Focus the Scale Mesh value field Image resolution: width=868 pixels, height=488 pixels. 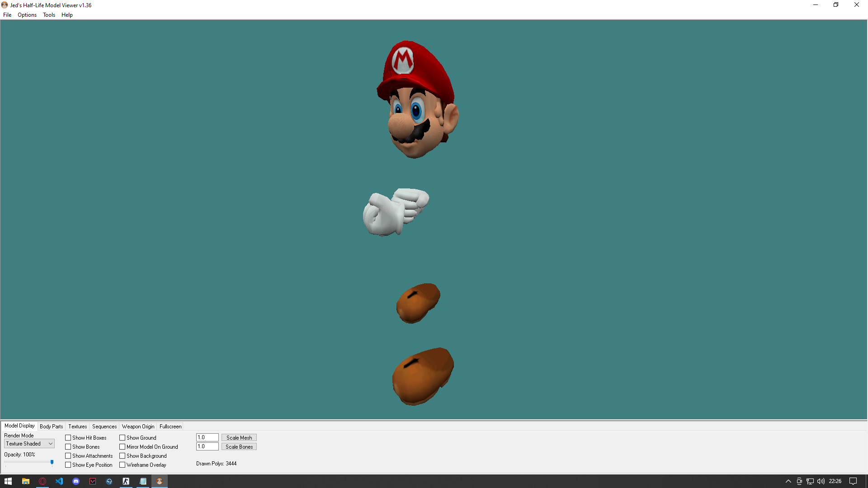[x=208, y=437]
